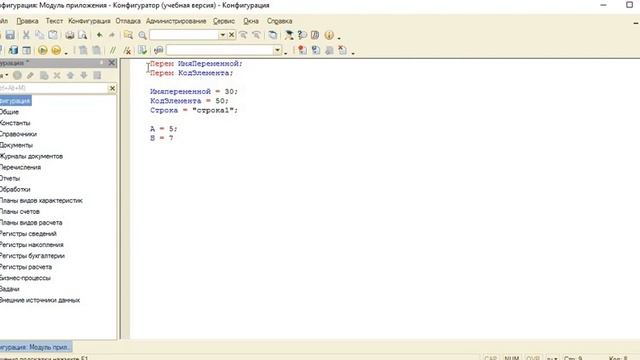
Task: Select Документы tree node
Action: coord(16,145)
